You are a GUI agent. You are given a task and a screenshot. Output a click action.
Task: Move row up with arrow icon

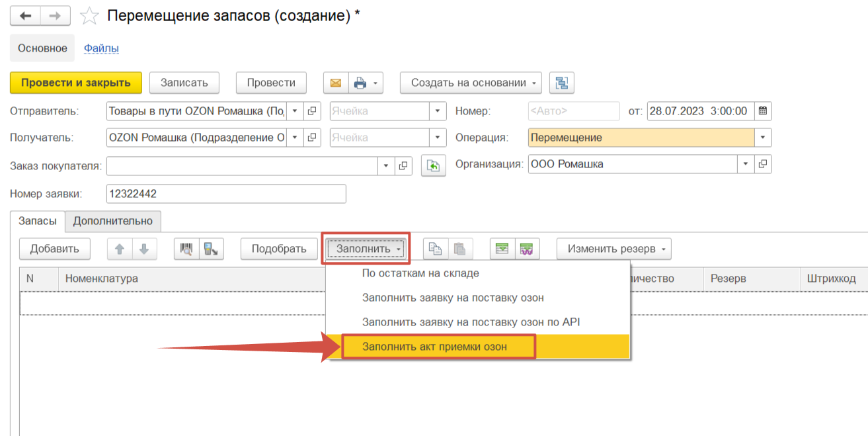120,249
